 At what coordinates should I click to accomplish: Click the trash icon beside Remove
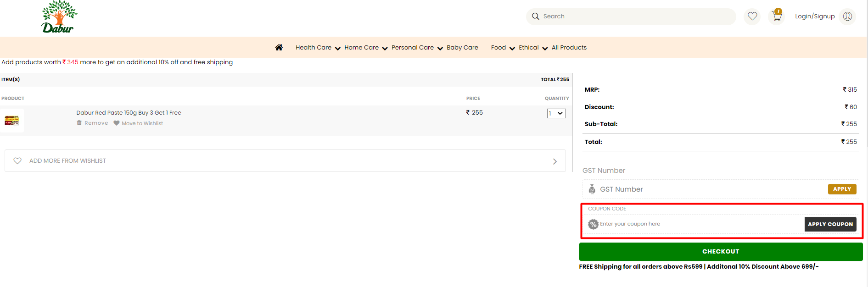[x=79, y=123]
